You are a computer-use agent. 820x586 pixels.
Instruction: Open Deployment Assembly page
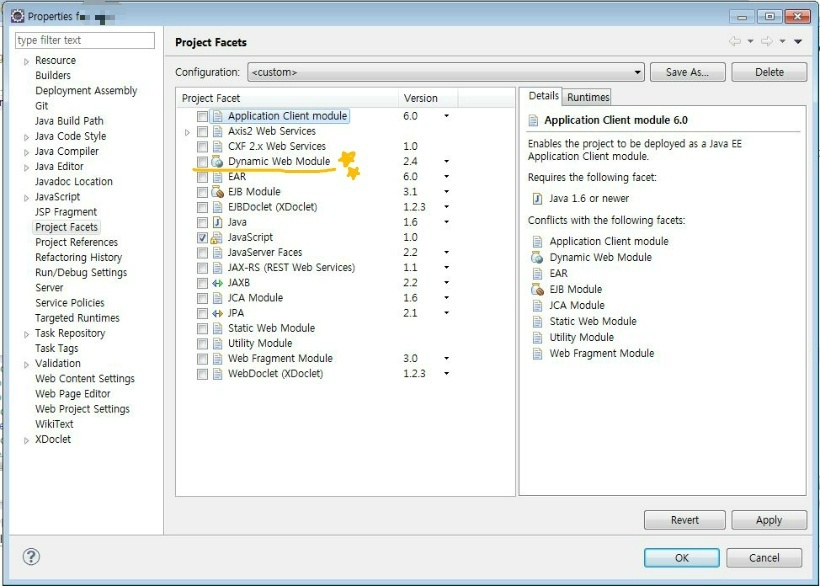86,91
